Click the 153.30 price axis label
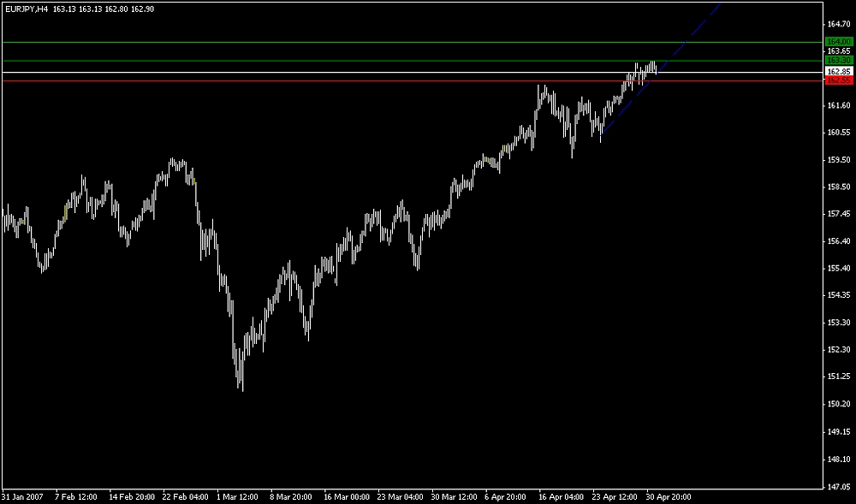 click(x=839, y=323)
